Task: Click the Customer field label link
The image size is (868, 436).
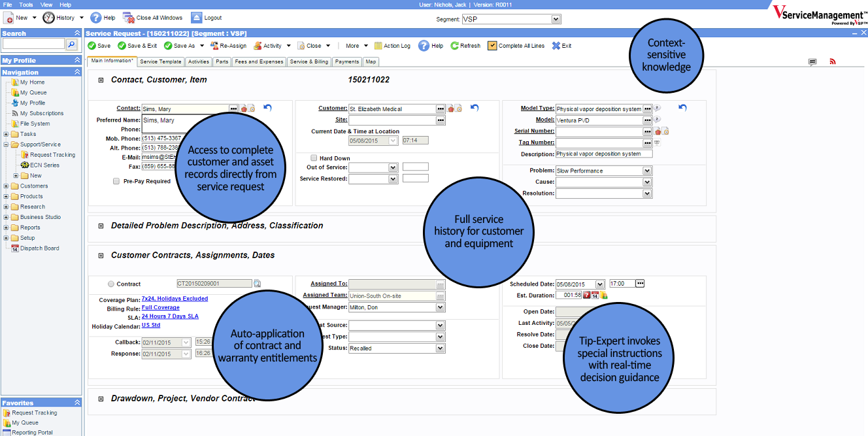Action: (x=333, y=108)
